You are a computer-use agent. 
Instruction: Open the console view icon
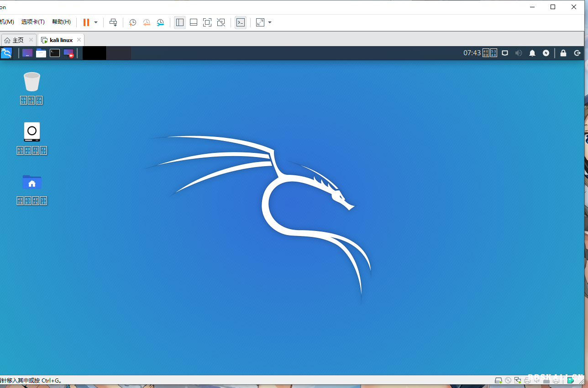point(241,22)
